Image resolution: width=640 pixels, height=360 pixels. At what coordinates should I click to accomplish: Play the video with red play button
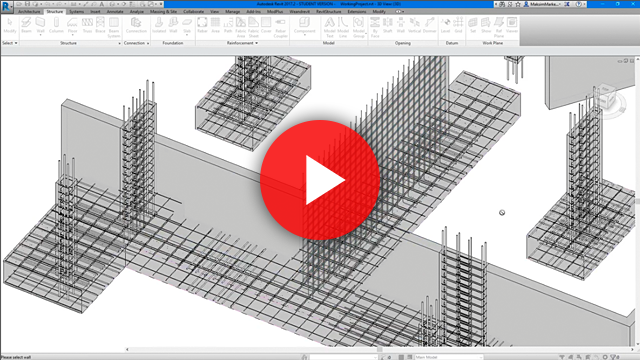coord(320,180)
